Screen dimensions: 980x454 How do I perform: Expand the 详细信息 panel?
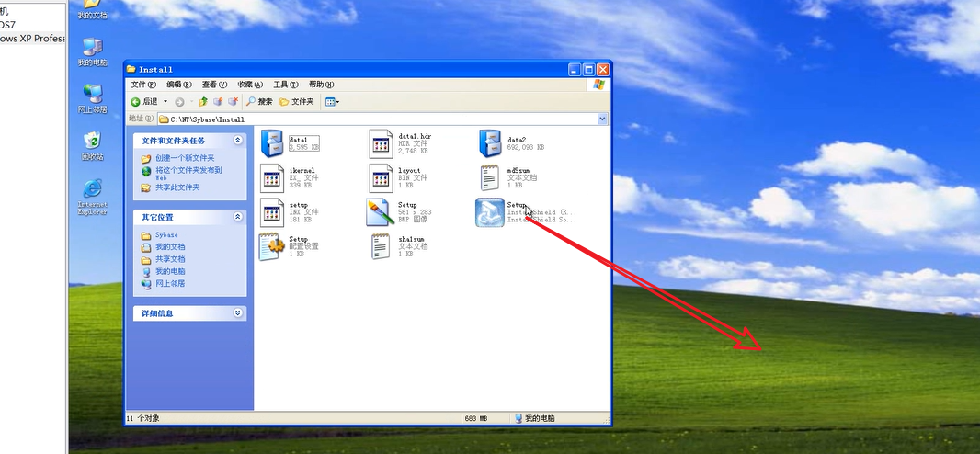237,312
